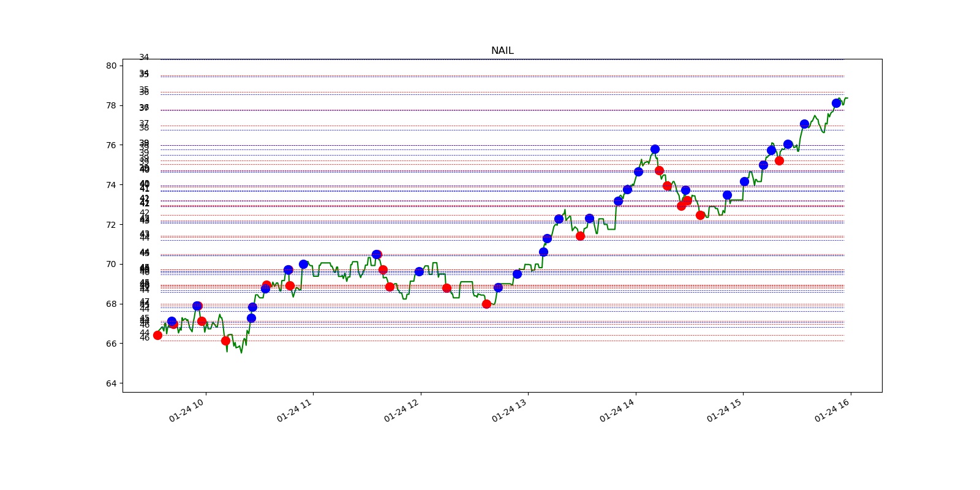Viewport: 980px width, 490px height.
Task: Click the x-axis label 01-24 12
Action: coord(402,409)
